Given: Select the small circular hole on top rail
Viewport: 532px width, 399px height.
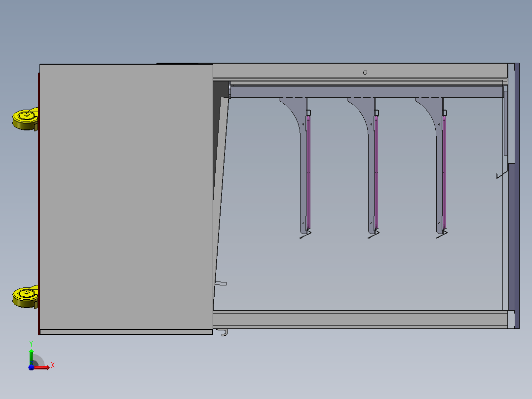Looking at the screenshot, I should point(365,72).
